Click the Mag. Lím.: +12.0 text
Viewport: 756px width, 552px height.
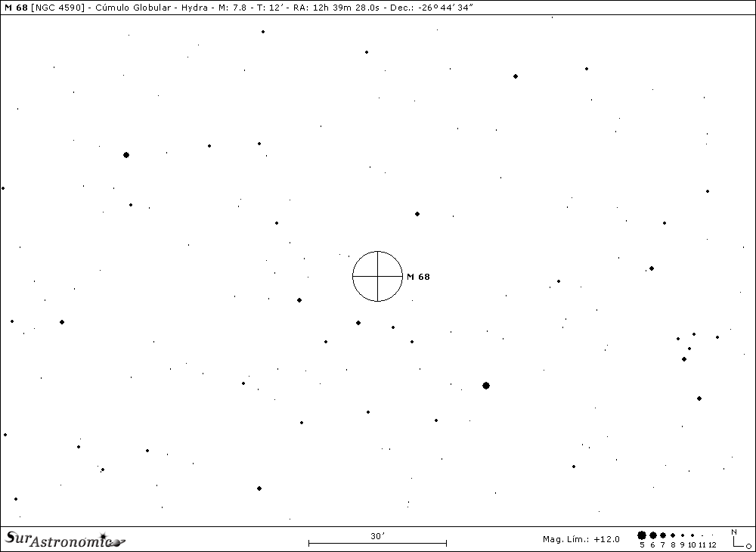coord(581,539)
